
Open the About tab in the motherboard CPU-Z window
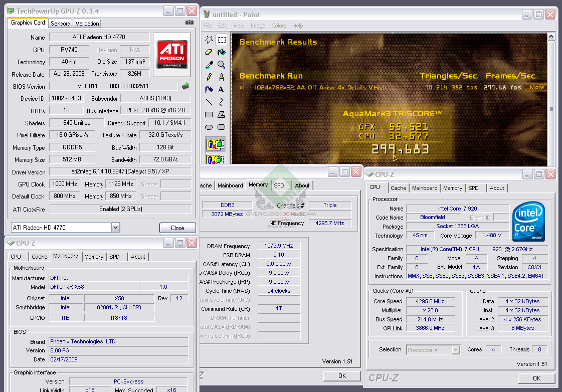click(x=138, y=257)
